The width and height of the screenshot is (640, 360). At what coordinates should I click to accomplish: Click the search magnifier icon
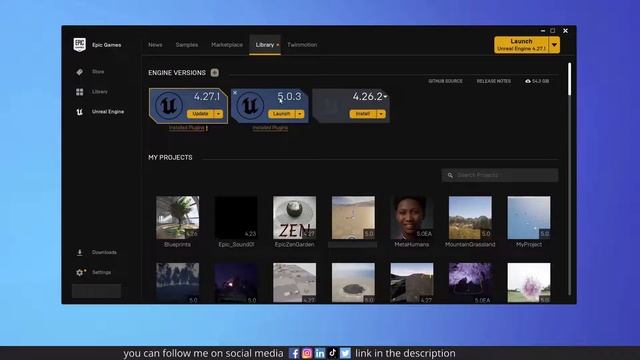450,175
